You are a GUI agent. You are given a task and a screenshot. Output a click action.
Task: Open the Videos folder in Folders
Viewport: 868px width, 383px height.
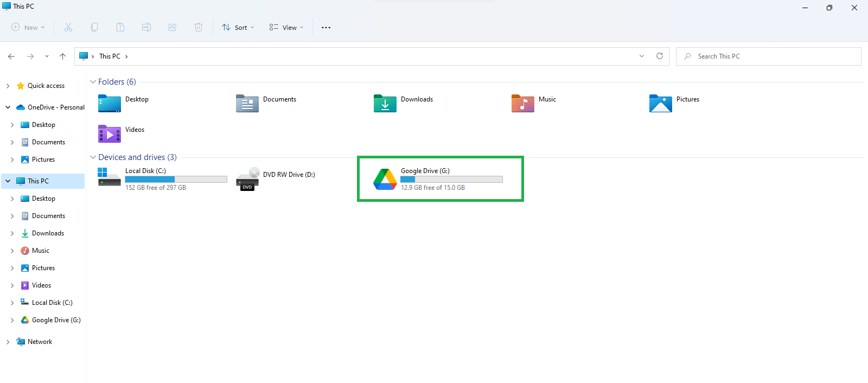110,133
